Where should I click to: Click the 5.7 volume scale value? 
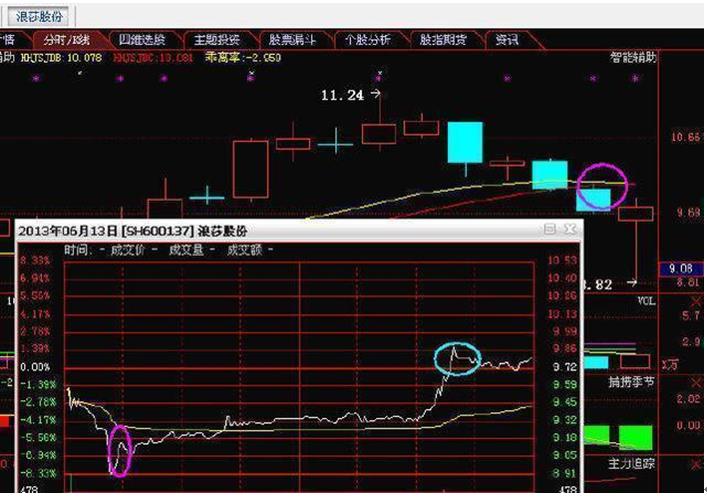692,316
